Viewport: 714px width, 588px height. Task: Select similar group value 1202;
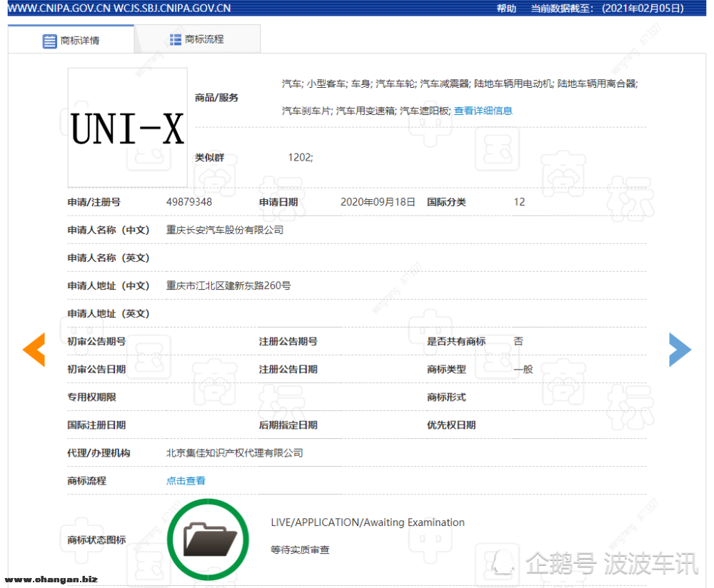point(301,158)
